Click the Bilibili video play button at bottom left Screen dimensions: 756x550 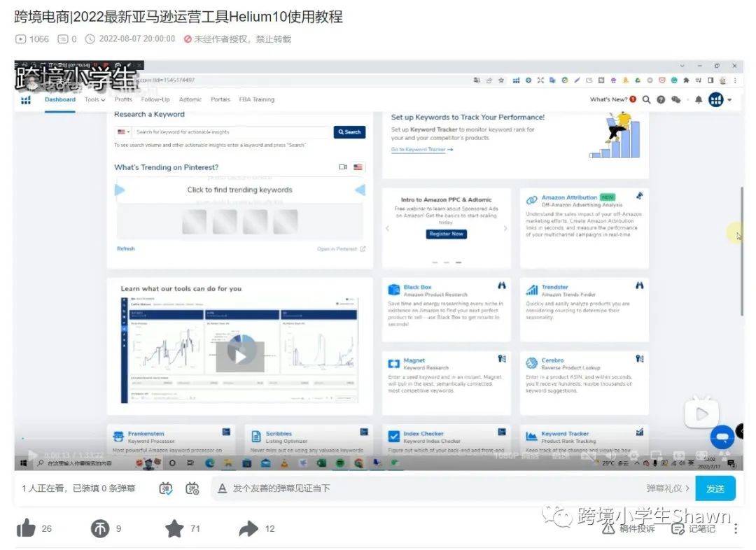pyautogui.click(x=33, y=455)
